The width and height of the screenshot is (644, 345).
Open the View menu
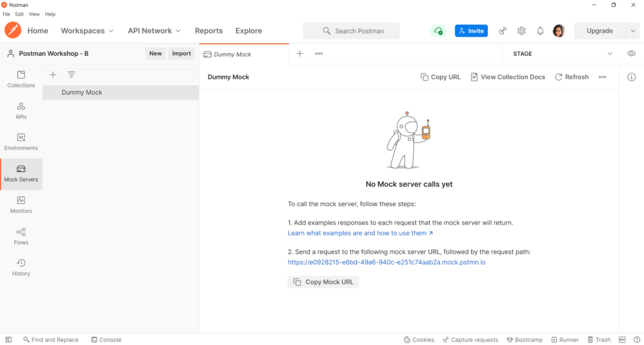click(34, 14)
